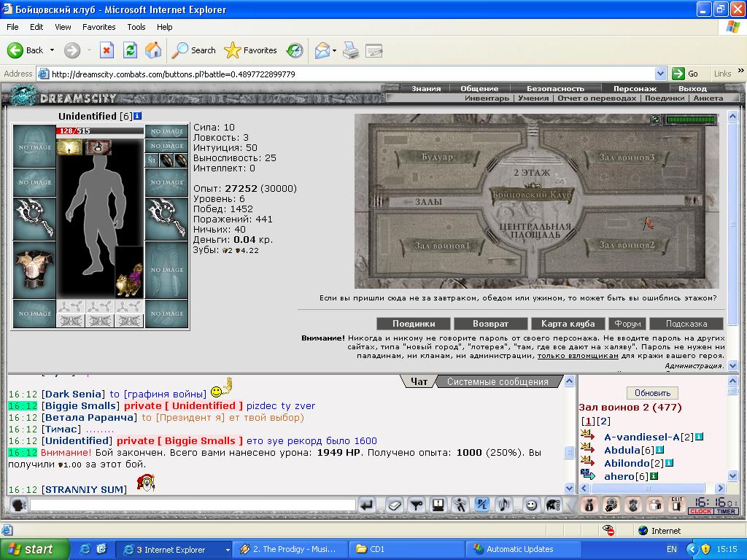Toggle the TIMER mode button
Image resolution: width=747 pixels, height=560 pixels.
pyautogui.click(x=726, y=511)
